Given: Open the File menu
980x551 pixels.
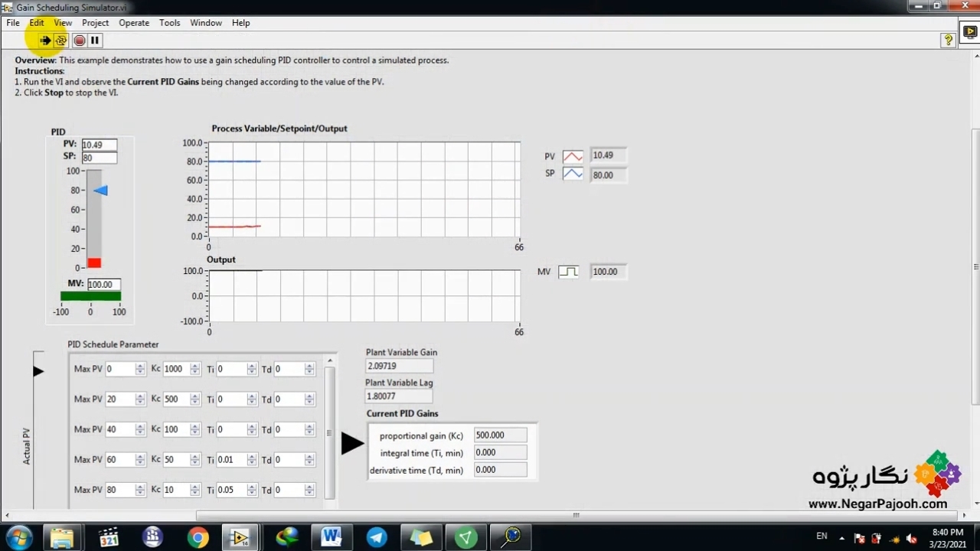Looking at the screenshot, I should pyautogui.click(x=13, y=23).
